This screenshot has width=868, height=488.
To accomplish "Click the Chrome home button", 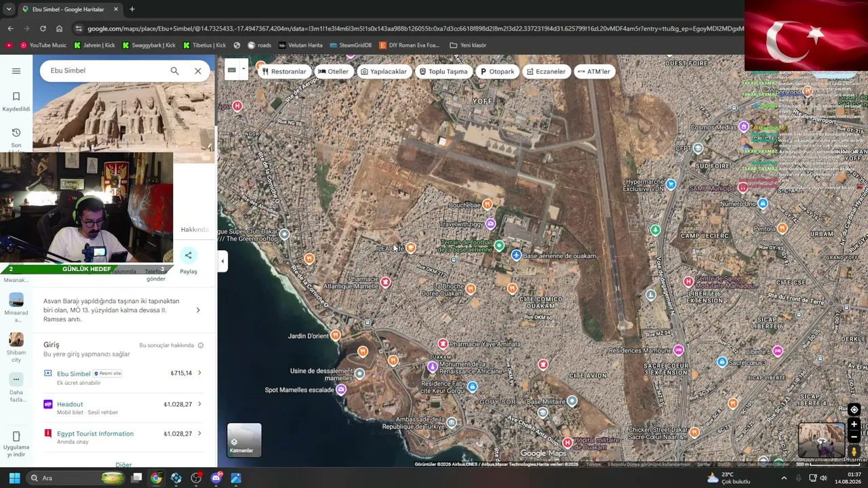I will (x=59, y=28).
